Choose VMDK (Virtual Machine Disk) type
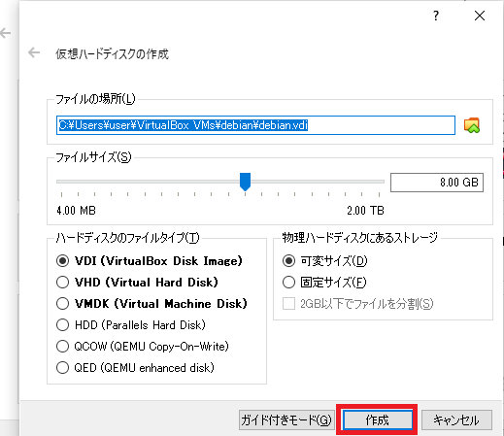The height and width of the screenshot is (436, 504). tap(151, 304)
